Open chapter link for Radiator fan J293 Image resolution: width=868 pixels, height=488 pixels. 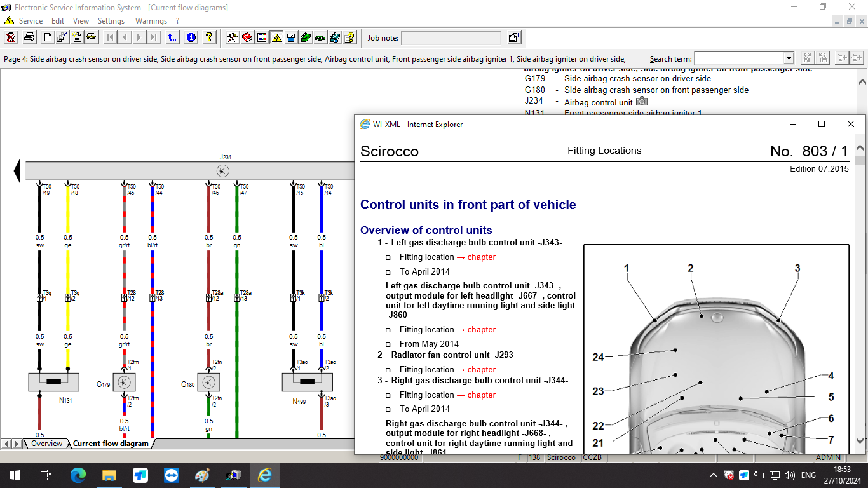(x=482, y=370)
